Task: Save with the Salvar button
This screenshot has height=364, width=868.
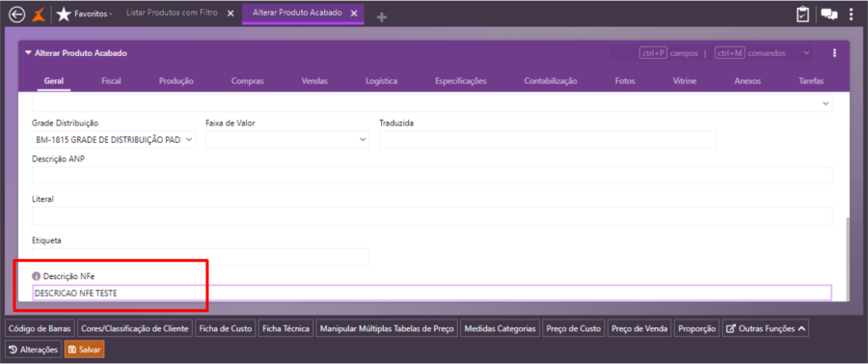Action: click(84, 350)
